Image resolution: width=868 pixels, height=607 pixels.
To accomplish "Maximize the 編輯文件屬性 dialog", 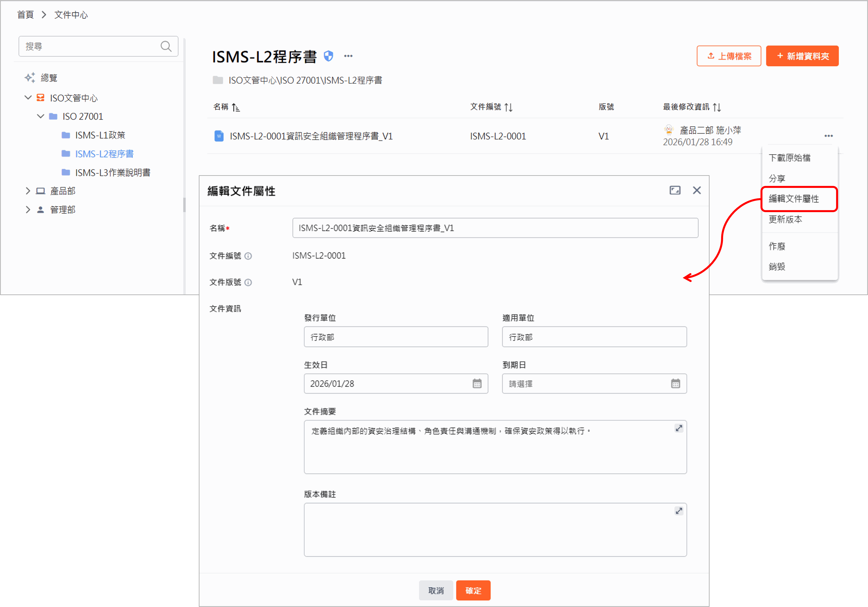I will [x=675, y=190].
